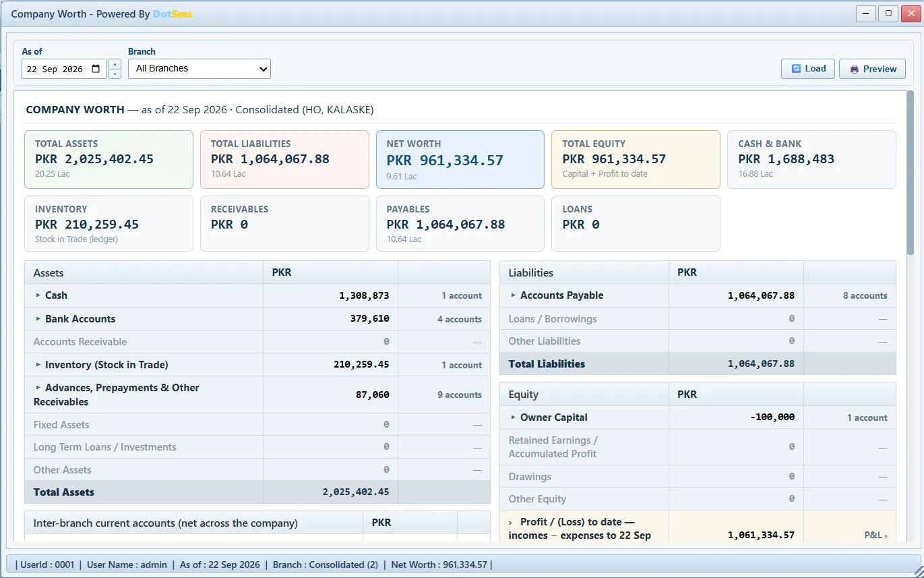Screen dimensions: 924x578
Task: Click the Profit value 1,061,334.57
Action: click(x=762, y=535)
